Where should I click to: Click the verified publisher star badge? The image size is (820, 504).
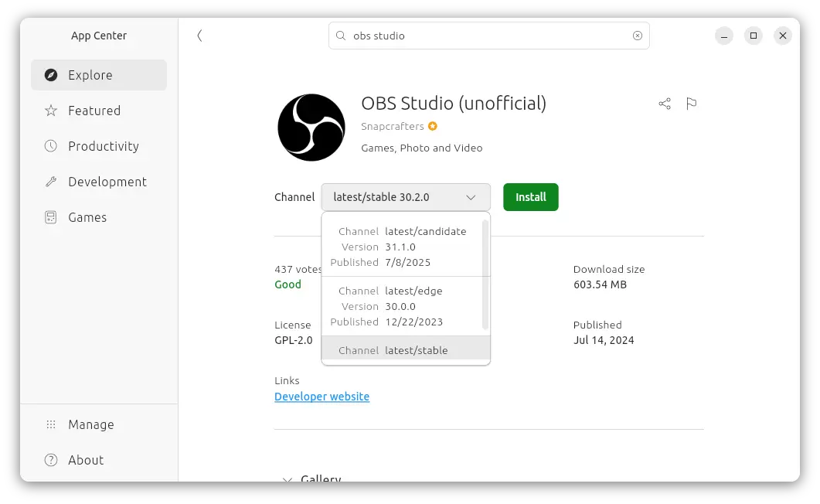(433, 126)
